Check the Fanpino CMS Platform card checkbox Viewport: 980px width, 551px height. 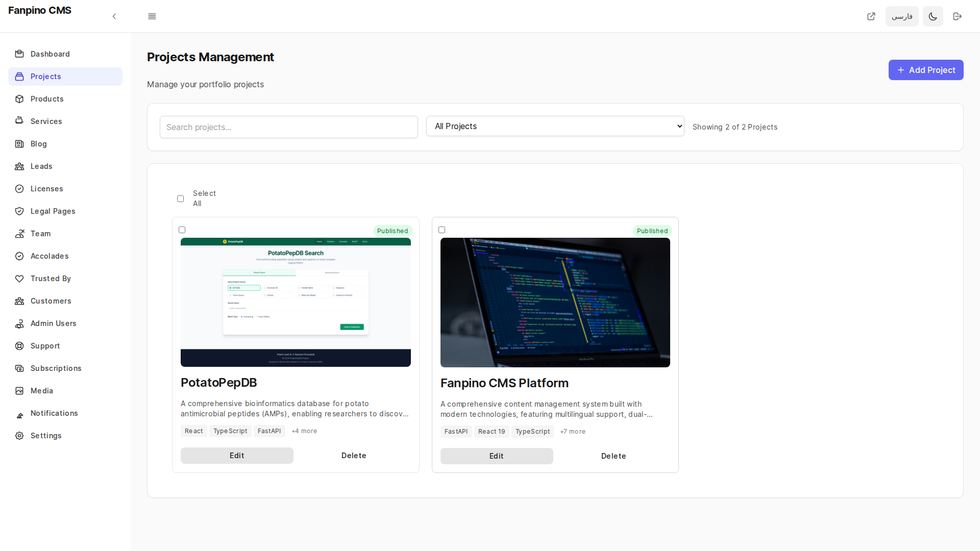442,230
